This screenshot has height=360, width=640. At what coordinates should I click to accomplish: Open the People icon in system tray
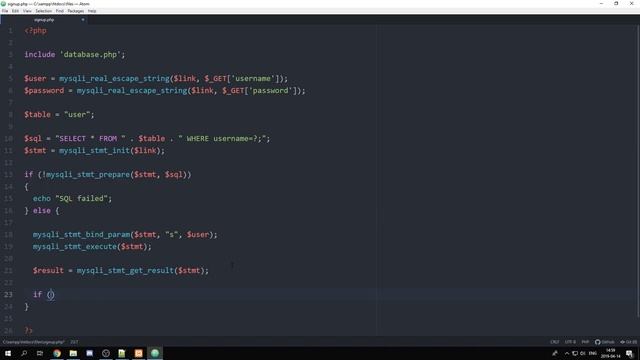point(555,353)
